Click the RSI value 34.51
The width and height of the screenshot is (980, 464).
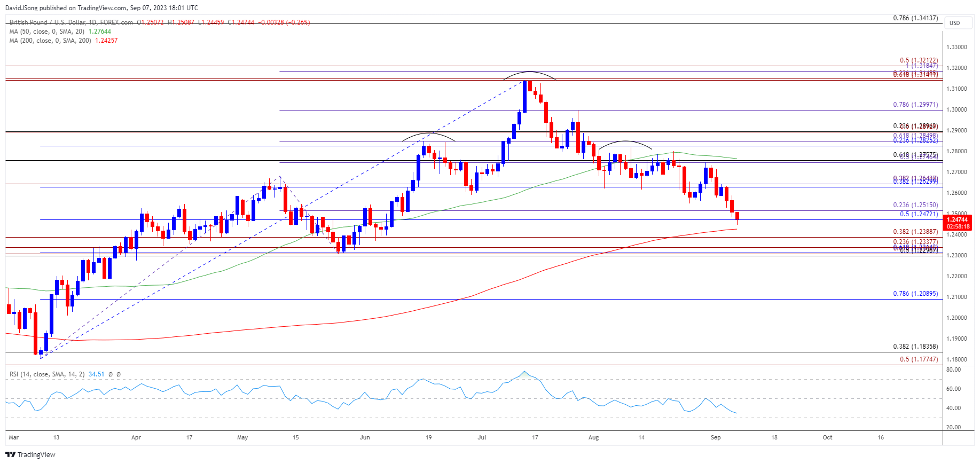[96, 374]
